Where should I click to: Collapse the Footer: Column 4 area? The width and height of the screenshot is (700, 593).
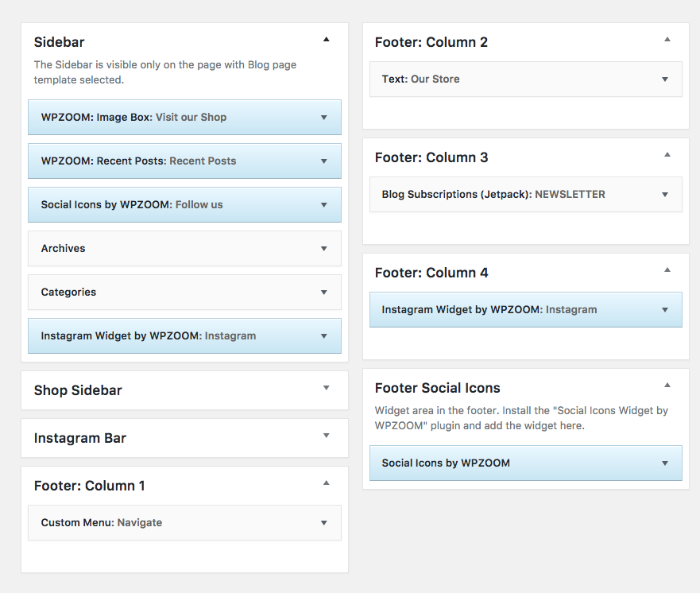click(667, 269)
